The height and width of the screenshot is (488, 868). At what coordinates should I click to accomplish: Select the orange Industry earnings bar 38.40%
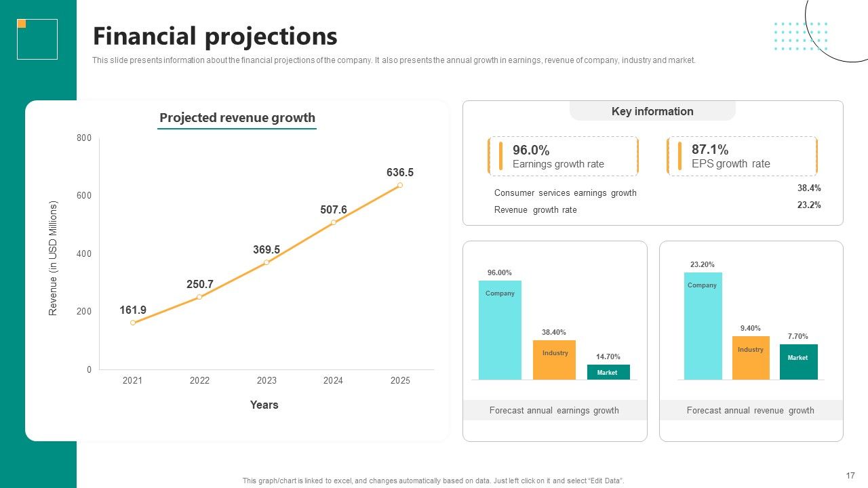pos(554,360)
